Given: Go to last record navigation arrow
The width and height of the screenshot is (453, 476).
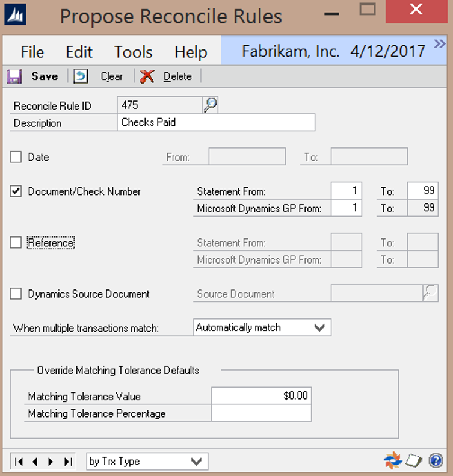Looking at the screenshot, I should click(x=67, y=462).
